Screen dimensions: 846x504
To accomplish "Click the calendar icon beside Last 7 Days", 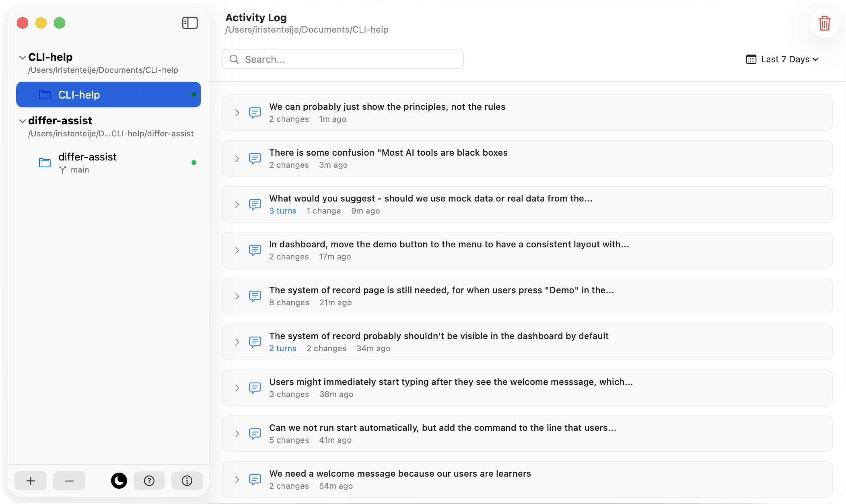I will pyautogui.click(x=751, y=60).
